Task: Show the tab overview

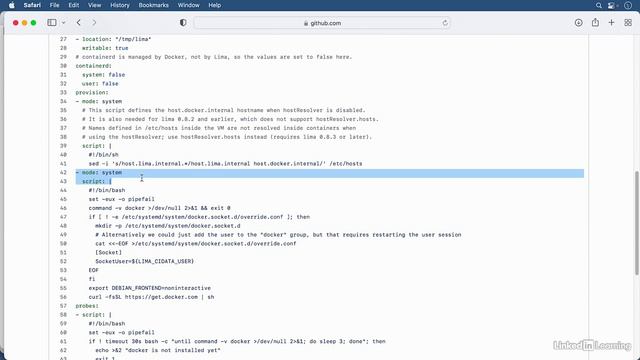Action: (x=628, y=23)
